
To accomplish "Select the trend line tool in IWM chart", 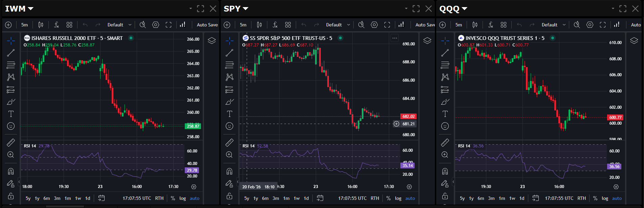I will [11, 53].
